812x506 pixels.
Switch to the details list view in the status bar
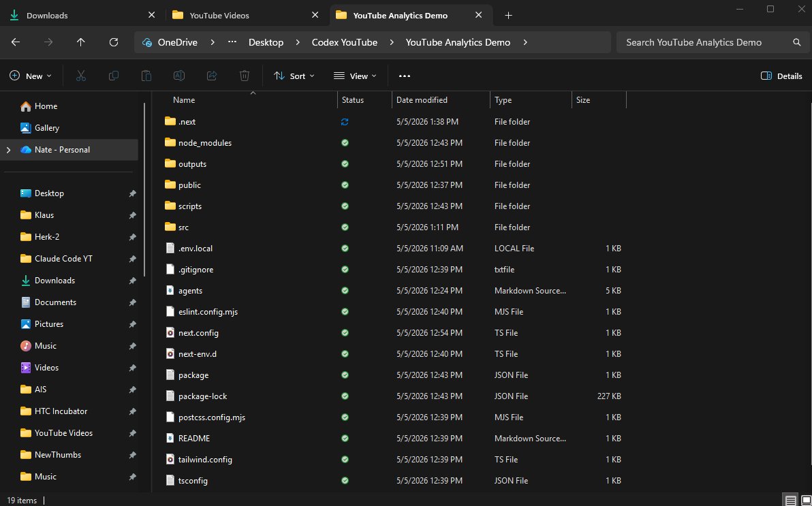click(790, 501)
